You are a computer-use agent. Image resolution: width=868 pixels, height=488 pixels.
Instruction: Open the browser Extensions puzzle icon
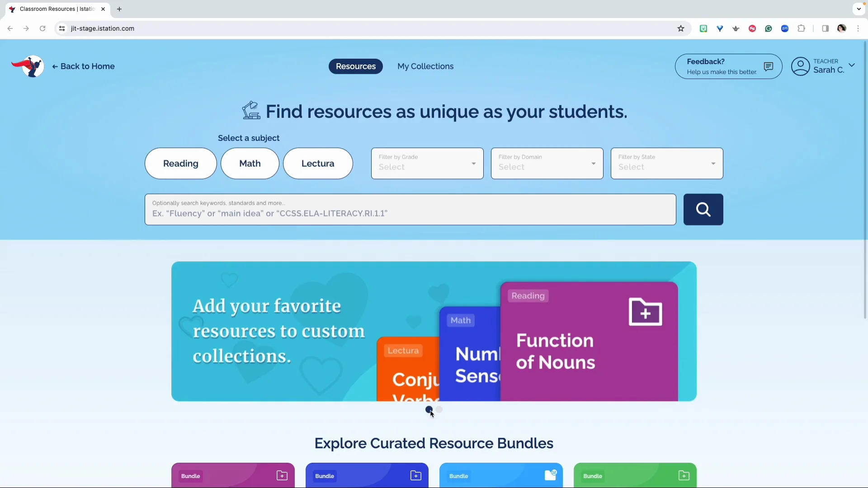pos(801,28)
